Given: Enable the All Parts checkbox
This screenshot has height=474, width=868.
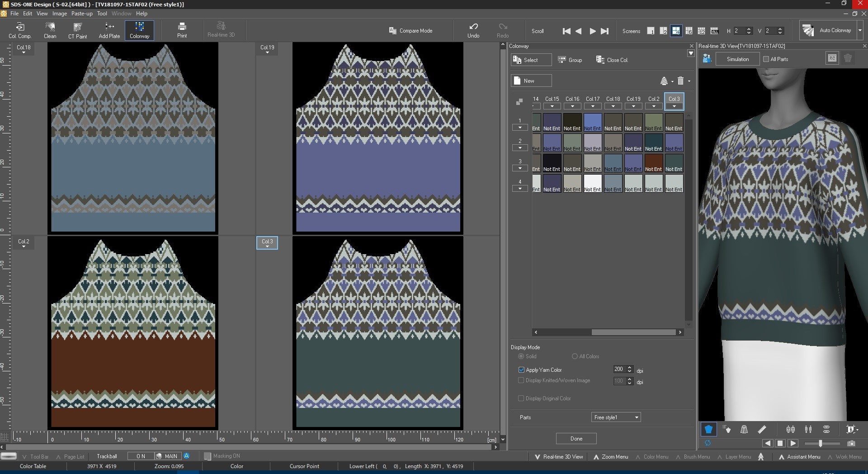Looking at the screenshot, I should [x=765, y=59].
